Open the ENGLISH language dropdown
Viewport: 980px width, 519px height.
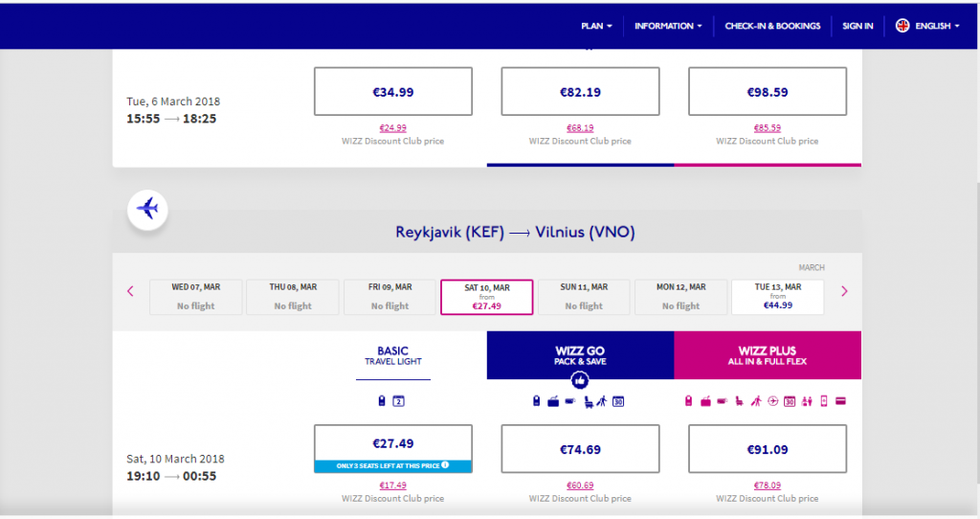pos(937,26)
